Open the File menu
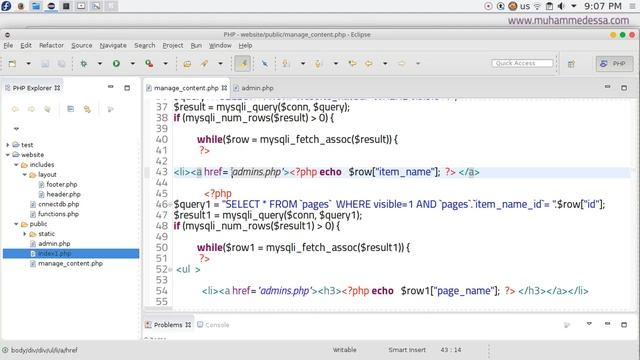Viewport: 640px width, 360px height. 8,45
